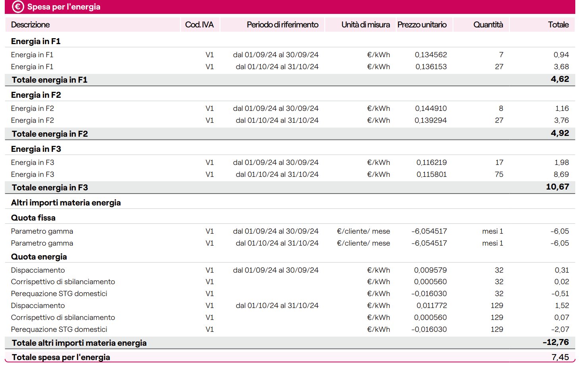The width and height of the screenshot is (588, 368).
Task: Select the F3 total amount 10,67
Action: point(557,187)
